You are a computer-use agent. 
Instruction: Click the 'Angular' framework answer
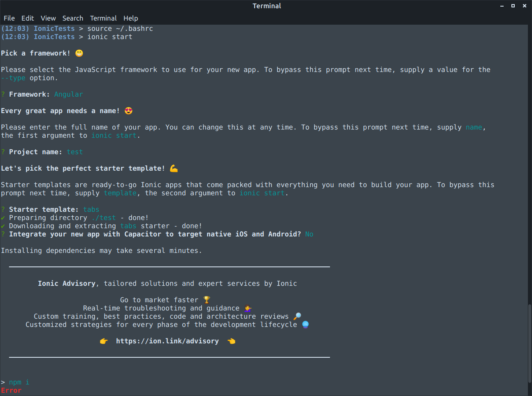pos(69,94)
